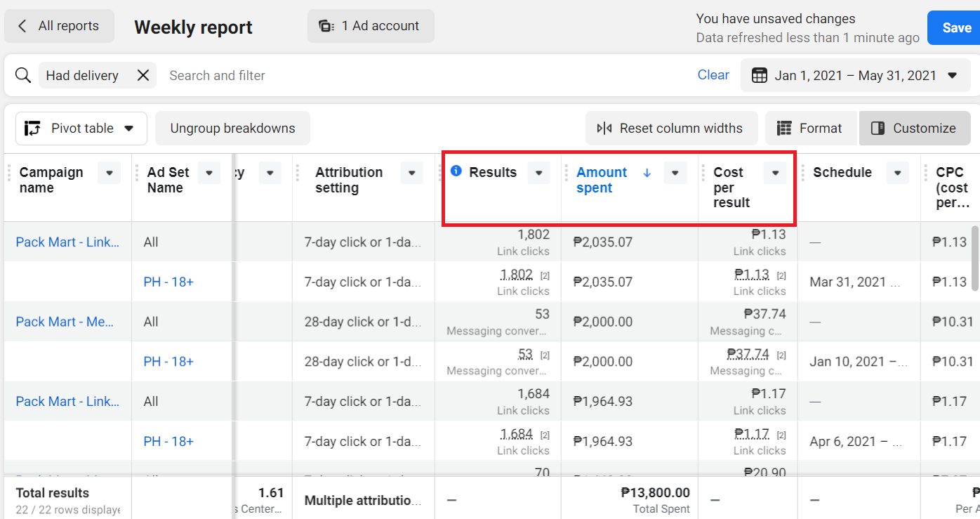Open the Schedule column menu
This screenshot has height=519, width=980.
coord(898,173)
